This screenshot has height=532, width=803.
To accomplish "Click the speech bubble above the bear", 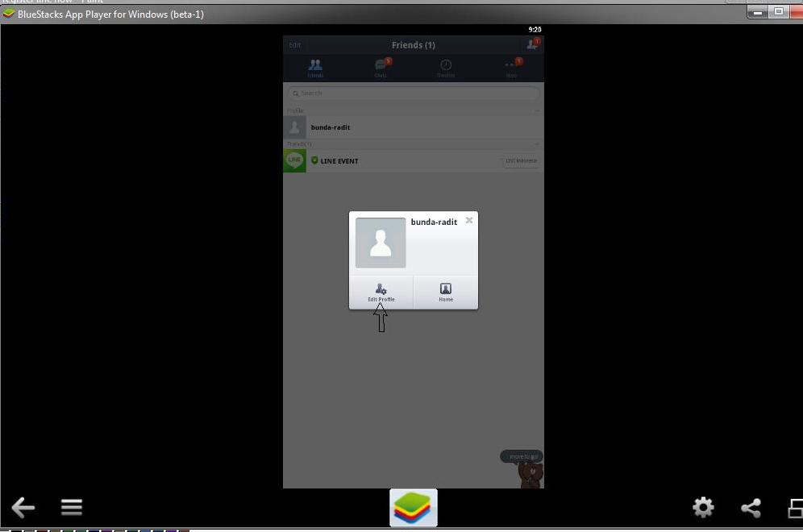I will (522, 456).
